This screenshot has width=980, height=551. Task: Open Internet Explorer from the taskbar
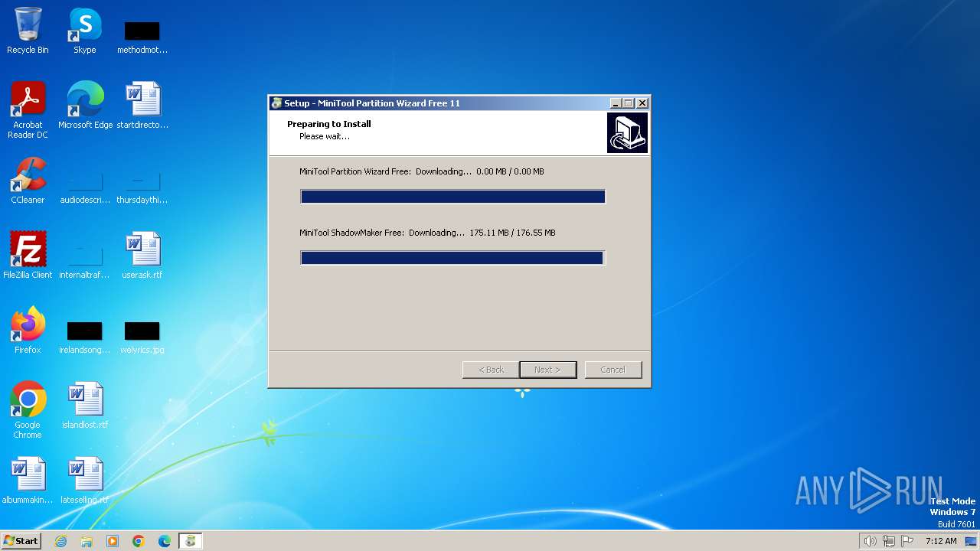tap(60, 541)
